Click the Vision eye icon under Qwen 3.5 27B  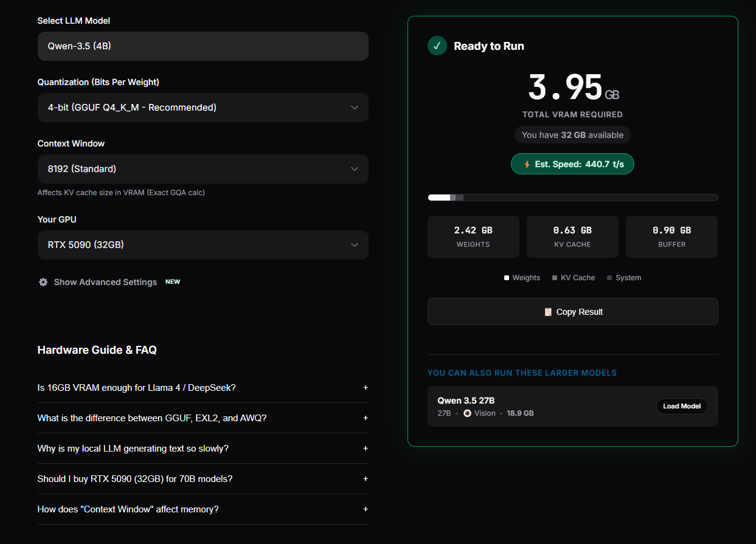coord(467,413)
